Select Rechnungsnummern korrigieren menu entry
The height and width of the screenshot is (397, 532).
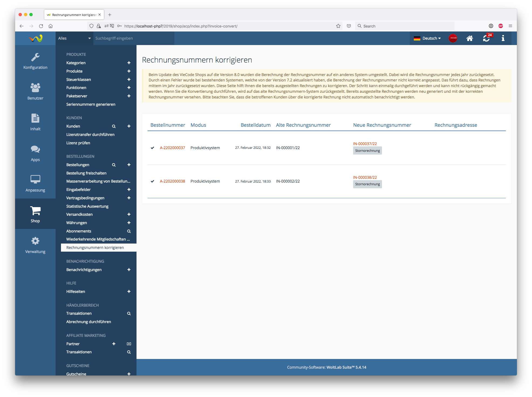[x=95, y=248]
